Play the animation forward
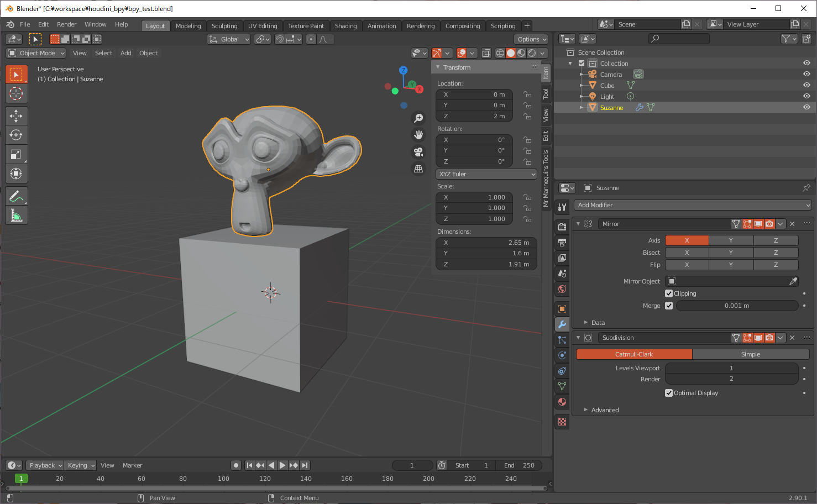The image size is (817, 504). (282, 465)
